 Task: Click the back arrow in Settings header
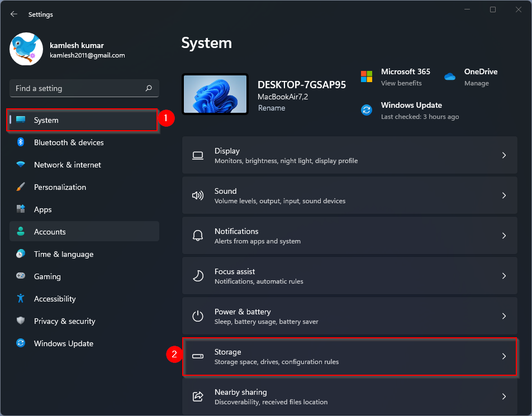(14, 15)
